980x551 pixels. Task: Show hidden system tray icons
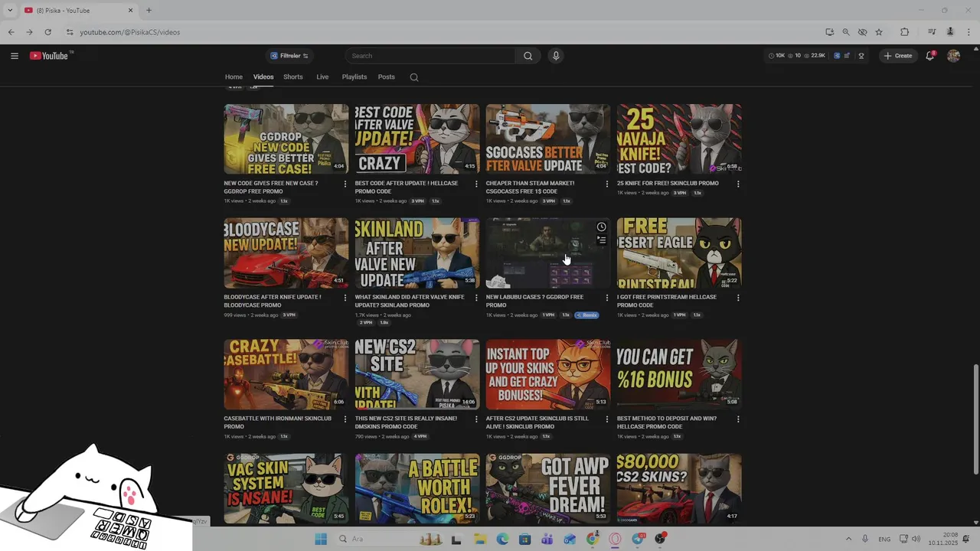(848, 539)
